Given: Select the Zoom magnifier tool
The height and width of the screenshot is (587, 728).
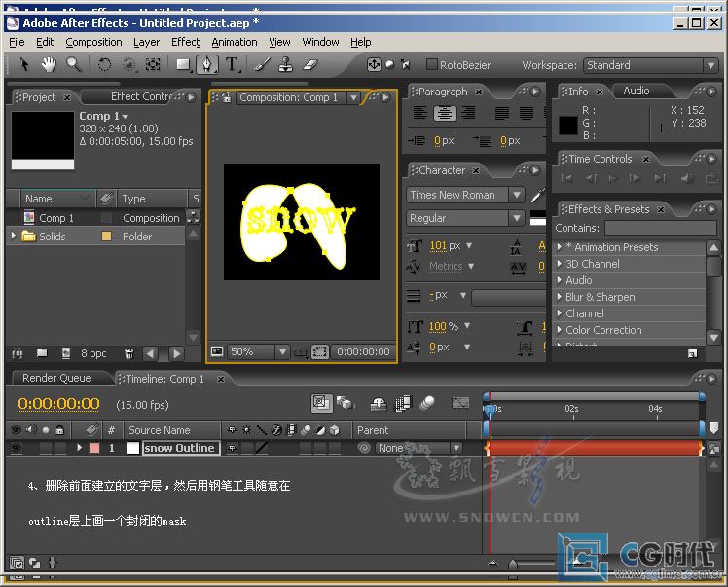Looking at the screenshot, I should coord(74,64).
